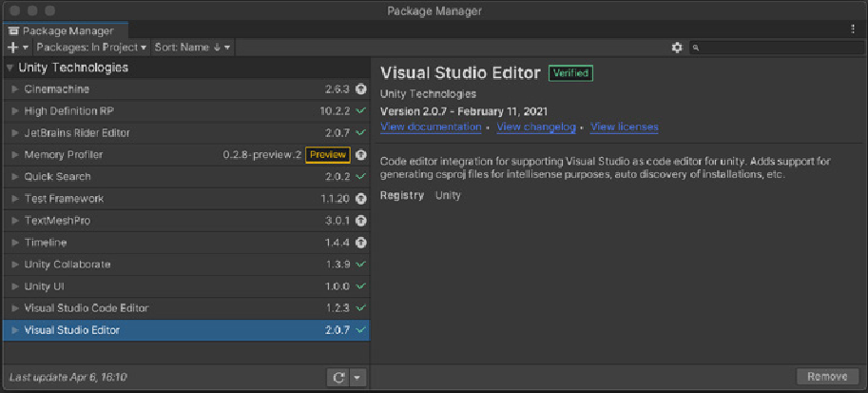
Task: Open the Package Manager settings gear
Action: [x=677, y=48]
